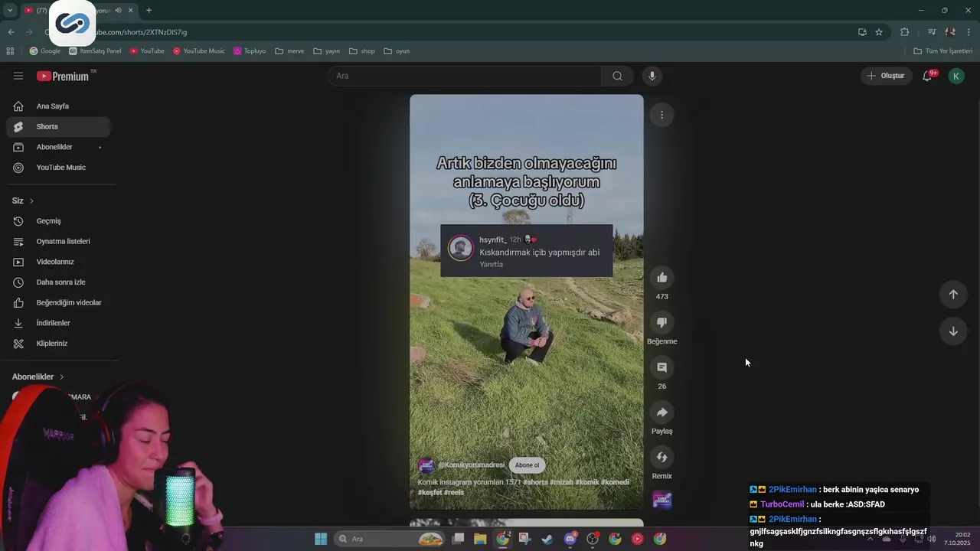Open Geçmiş history page

coord(57,221)
